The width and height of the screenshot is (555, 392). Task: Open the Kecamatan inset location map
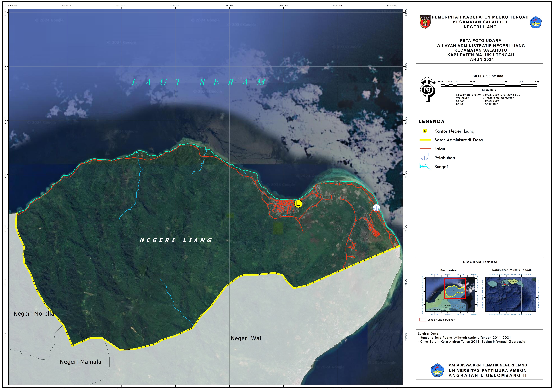[450, 294]
